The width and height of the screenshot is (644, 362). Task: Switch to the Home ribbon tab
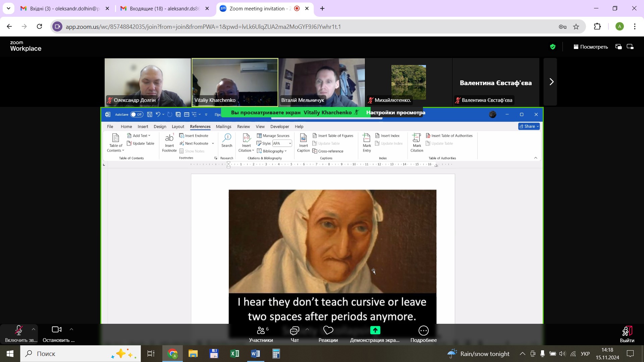coord(126,127)
